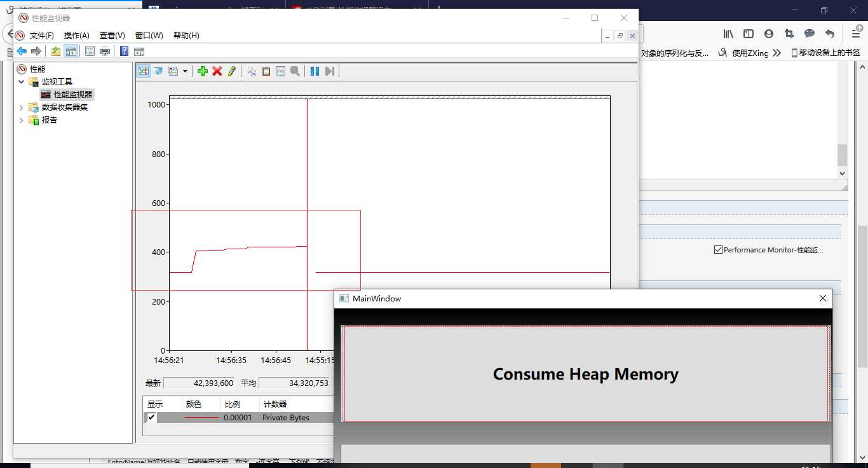Open the 使用ZXing bookmark in browser

click(x=744, y=53)
